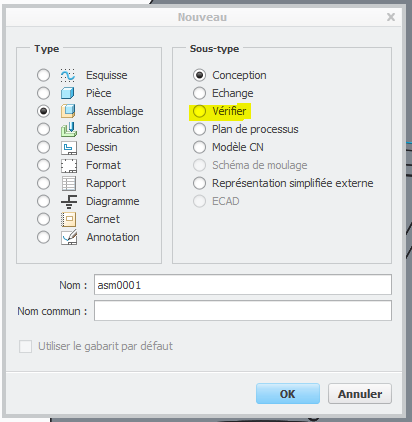The width and height of the screenshot is (412, 422).
Task: Click the Diagramme ground-symbol icon
Action: [x=69, y=201]
